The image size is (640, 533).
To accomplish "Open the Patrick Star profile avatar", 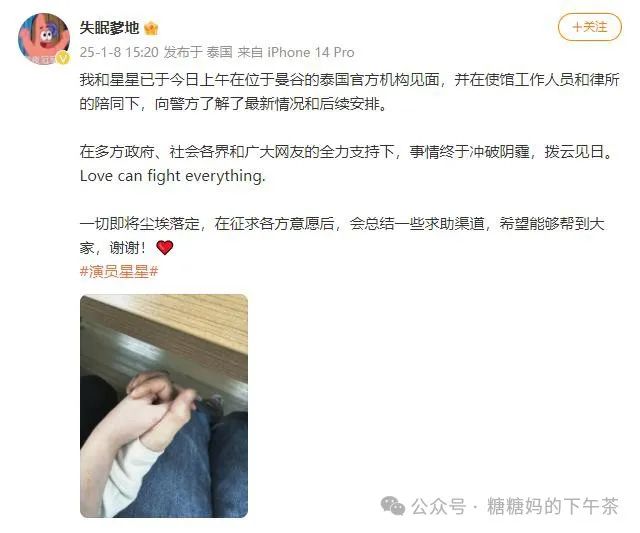I will (44, 39).
